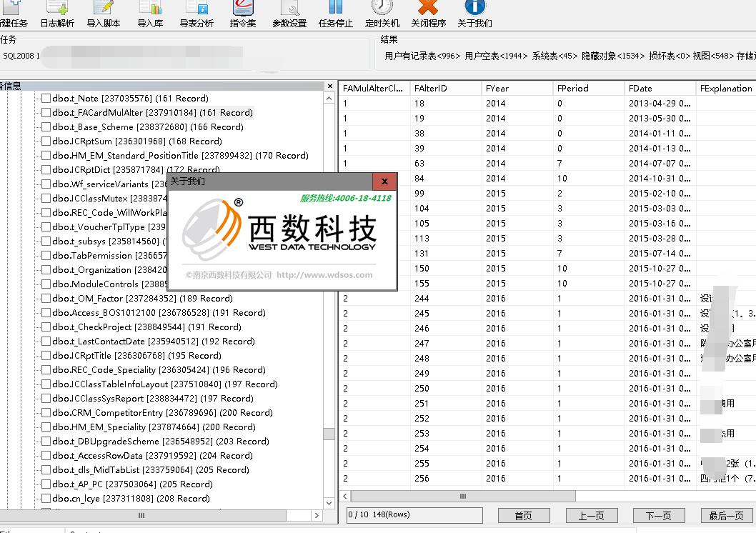Select tree item dbo.t_dls_MidTabList
Viewport: 756px width, 533px height.
151,470
